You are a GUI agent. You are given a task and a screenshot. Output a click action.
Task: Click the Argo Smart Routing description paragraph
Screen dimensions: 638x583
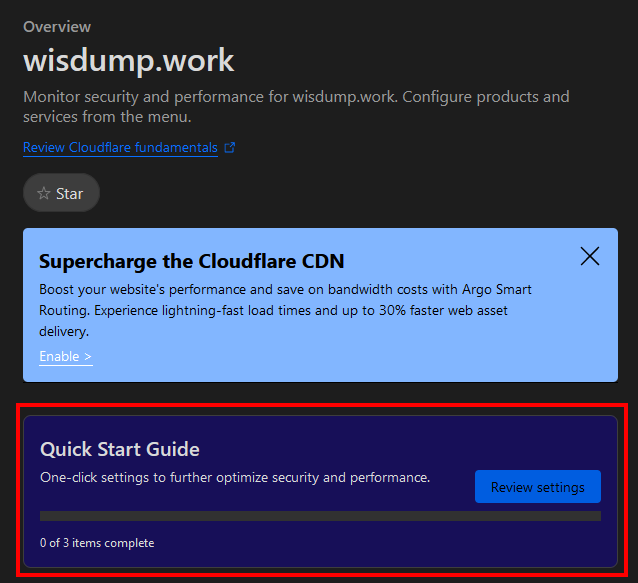pyautogui.click(x=285, y=310)
